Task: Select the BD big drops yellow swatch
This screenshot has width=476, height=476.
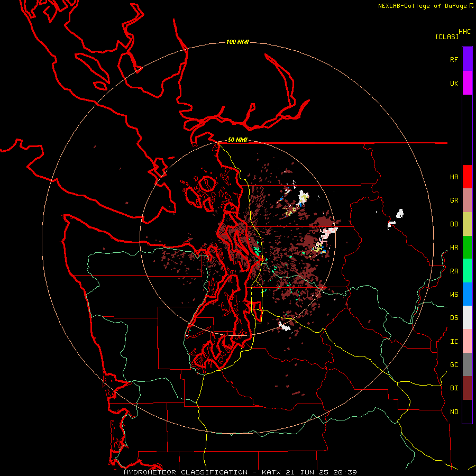Action: 467,224
